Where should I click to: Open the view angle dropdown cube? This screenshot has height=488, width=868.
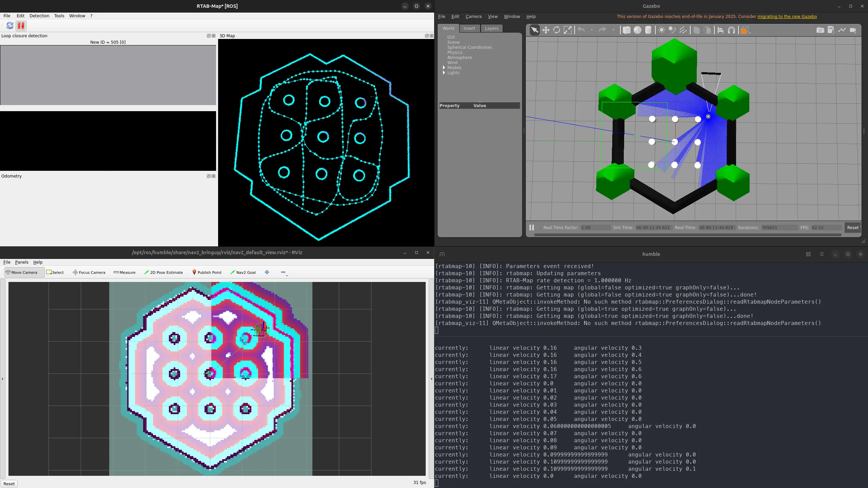[x=745, y=30]
